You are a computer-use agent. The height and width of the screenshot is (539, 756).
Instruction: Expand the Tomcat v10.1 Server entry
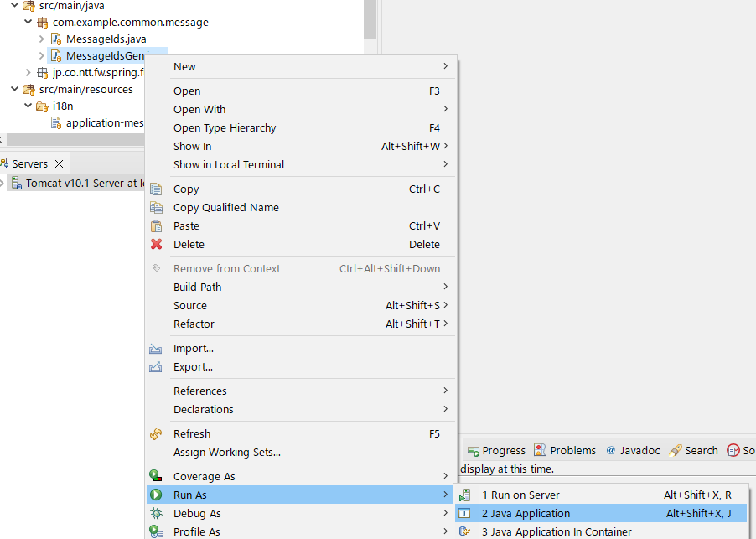click(3, 184)
